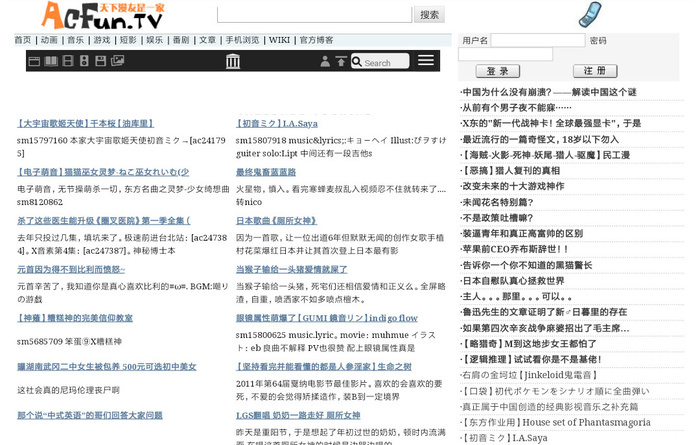Open the user account icon
Viewport: 700px width, 445px height.
pos(325,61)
